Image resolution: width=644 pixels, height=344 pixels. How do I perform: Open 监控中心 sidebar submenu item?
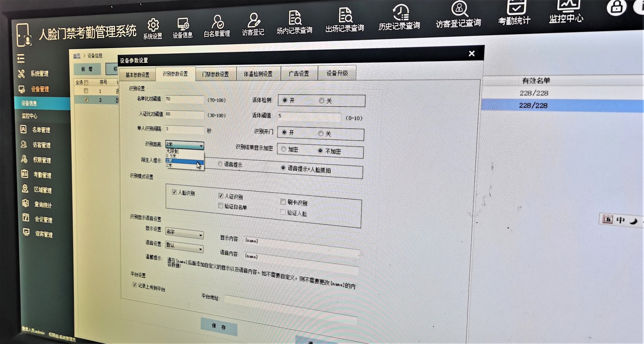[30, 116]
